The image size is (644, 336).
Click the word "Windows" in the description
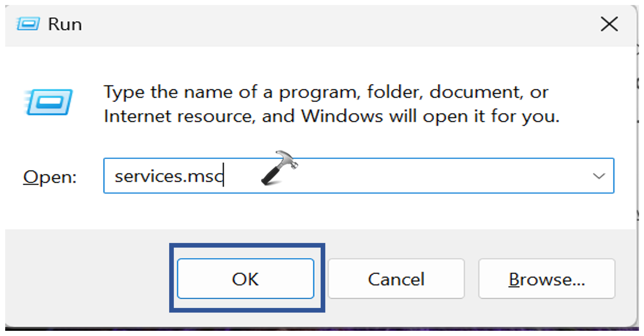(x=342, y=117)
